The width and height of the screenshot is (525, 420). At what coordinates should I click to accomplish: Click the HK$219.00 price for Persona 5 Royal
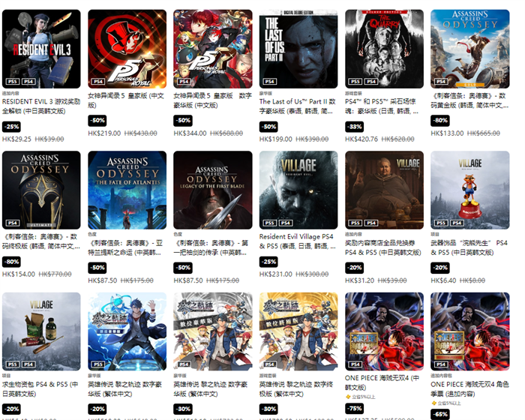coord(104,133)
